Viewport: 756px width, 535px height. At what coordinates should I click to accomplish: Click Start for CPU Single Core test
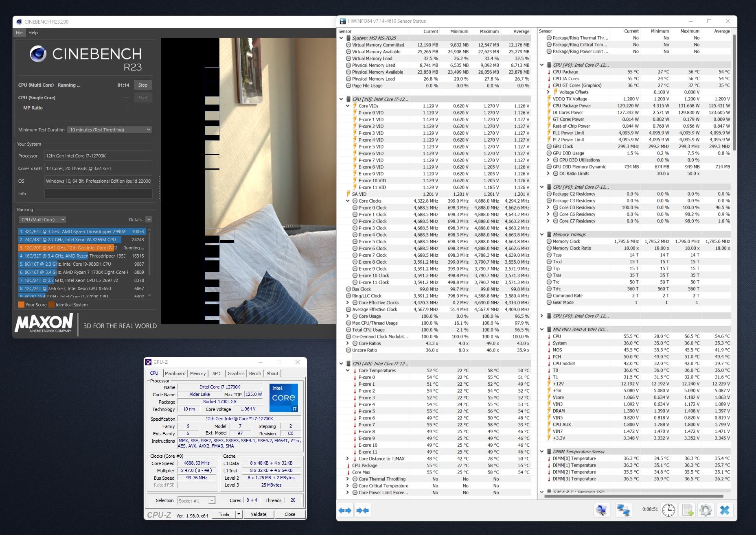tap(143, 98)
